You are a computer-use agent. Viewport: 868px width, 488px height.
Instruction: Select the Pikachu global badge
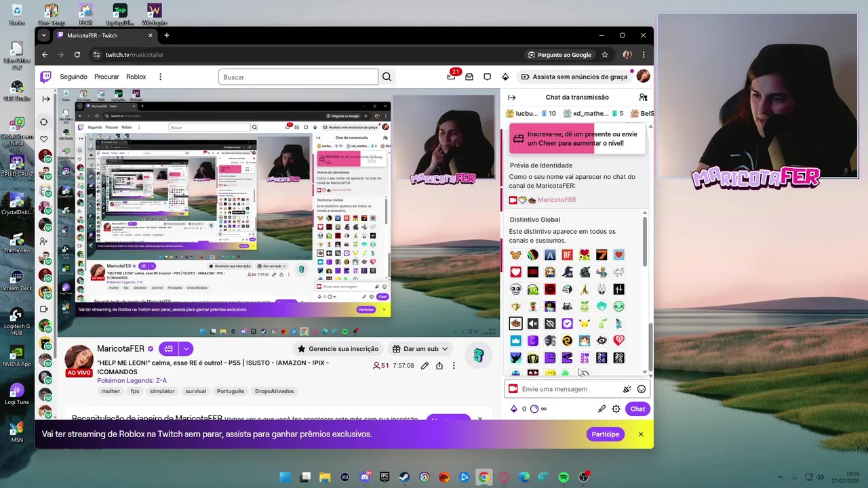(585, 323)
